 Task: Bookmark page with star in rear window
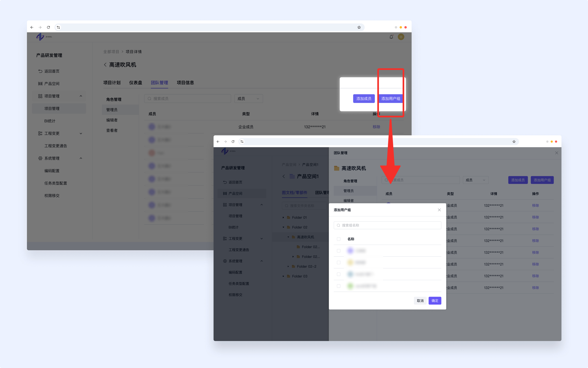(x=359, y=27)
